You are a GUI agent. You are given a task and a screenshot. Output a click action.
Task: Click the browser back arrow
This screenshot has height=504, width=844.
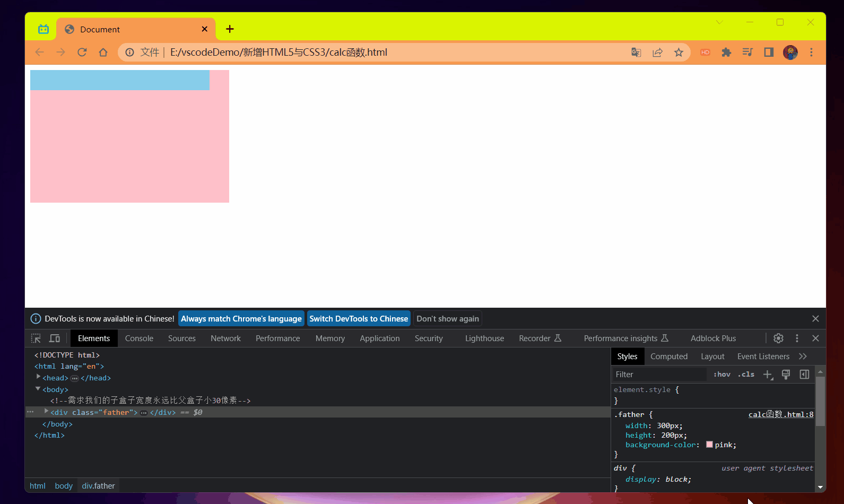39,52
